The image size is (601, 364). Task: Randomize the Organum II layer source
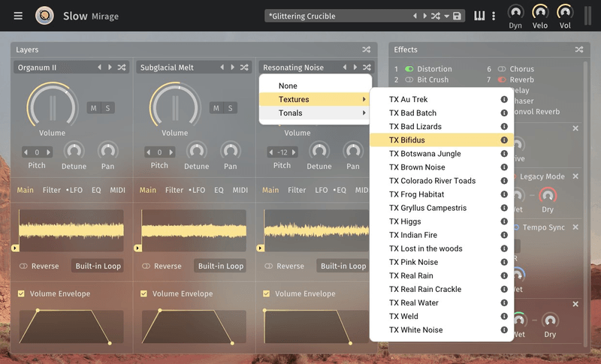tap(122, 68)
